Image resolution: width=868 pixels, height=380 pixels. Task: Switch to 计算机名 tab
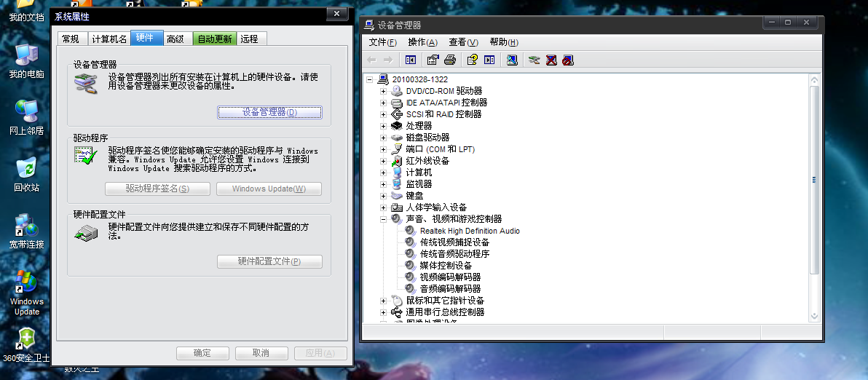click(109, 39)
